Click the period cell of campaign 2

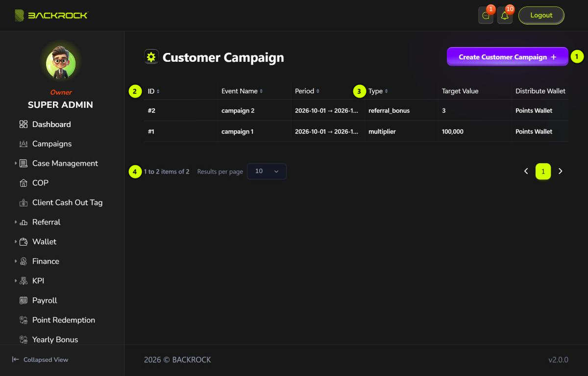326,111
